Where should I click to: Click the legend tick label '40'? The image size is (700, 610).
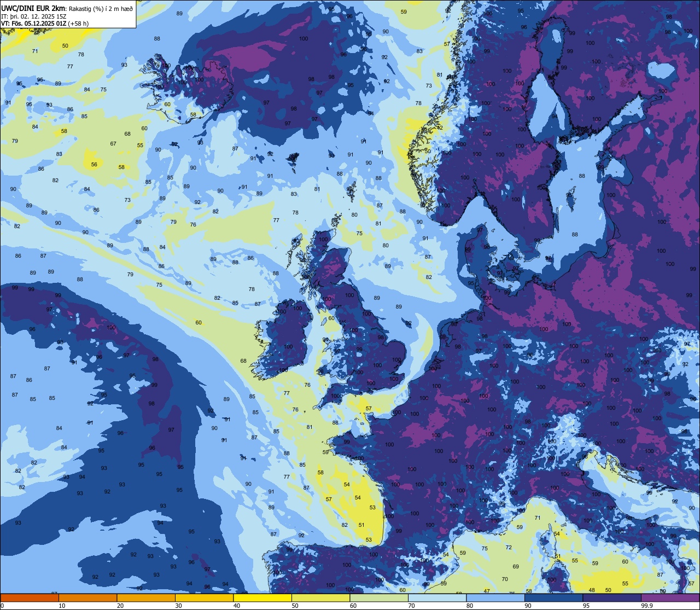[237, 606]
